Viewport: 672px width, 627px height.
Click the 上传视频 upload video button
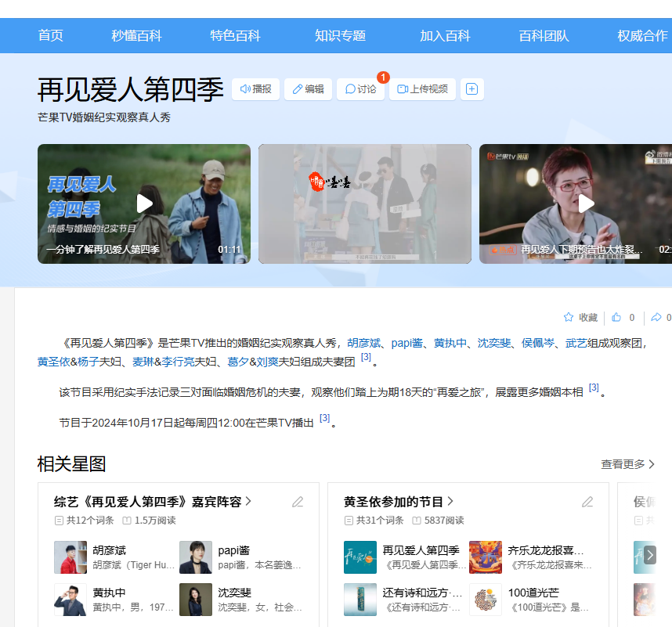pyautogui.click(x=423, y=89)
